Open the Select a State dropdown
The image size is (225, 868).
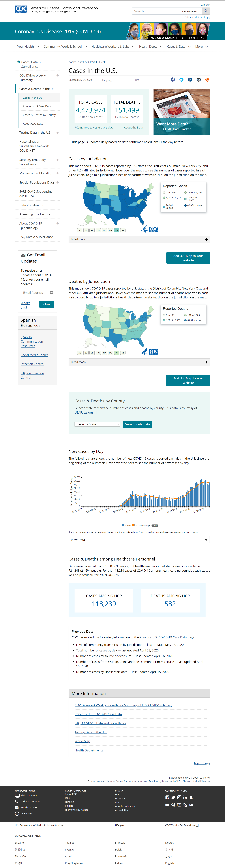coord(97,424)
